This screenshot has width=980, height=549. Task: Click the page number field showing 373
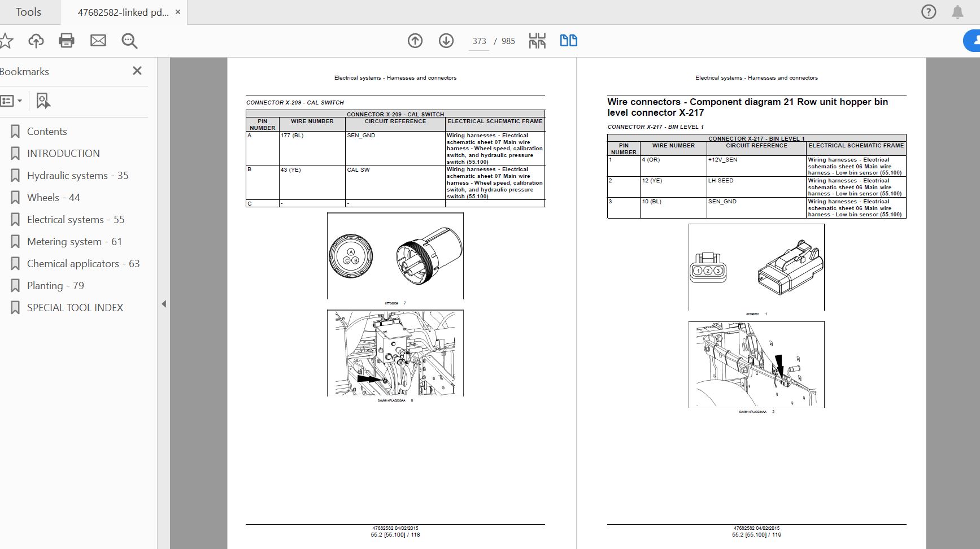pos(479,41)
